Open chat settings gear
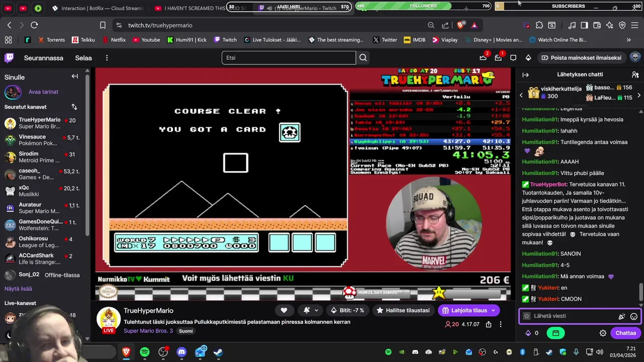Viewport: 644px width, 362px height. 603,333
